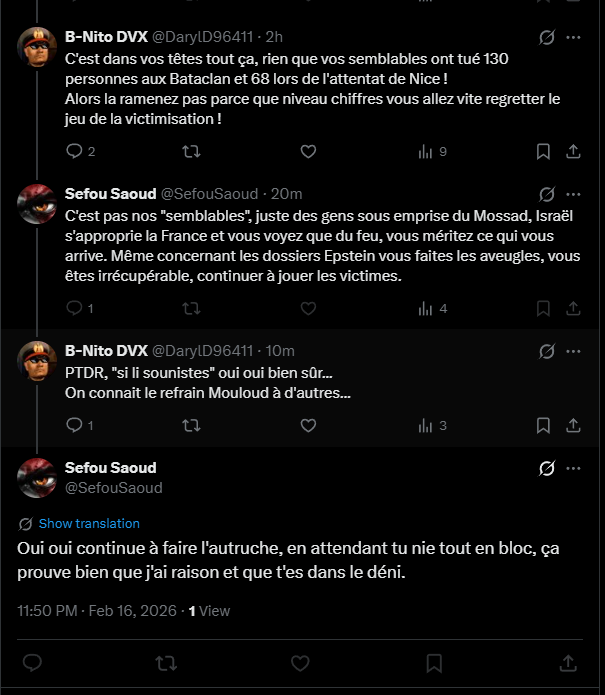Viewport: 605px width, 695px height.
Task: Reply to the main tweet at bottom
Action: [32, 663]
